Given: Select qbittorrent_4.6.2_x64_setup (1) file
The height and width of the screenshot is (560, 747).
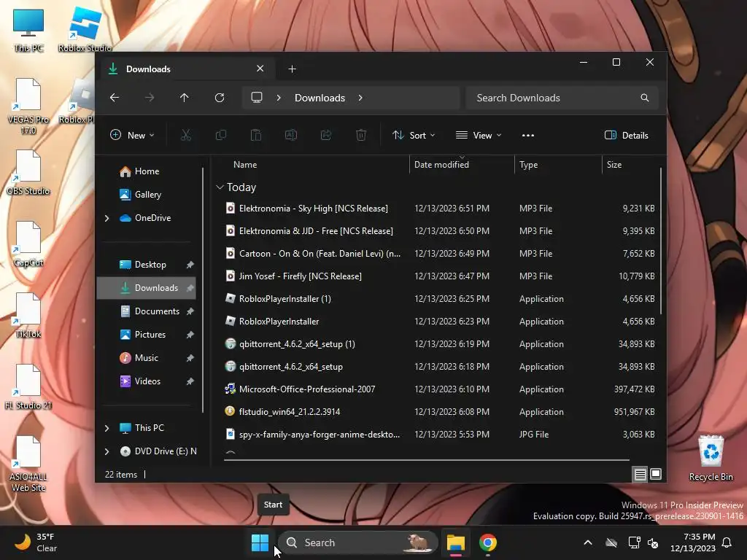Looking at the screenshot, I should pyautogui.click(x=439, y=344).
